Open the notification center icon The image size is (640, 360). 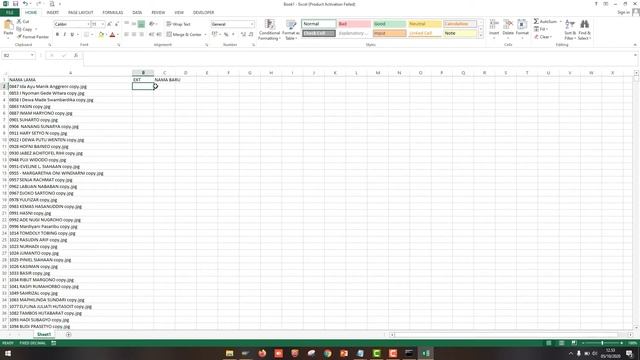[x=629, y=353]
